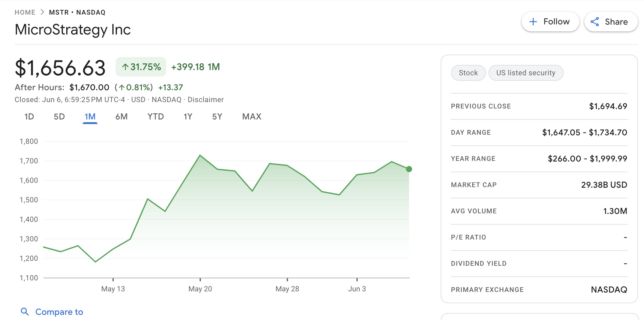The image size is (644, 320).
Task: Click the May 13 axis date
Action: point(113,289)
